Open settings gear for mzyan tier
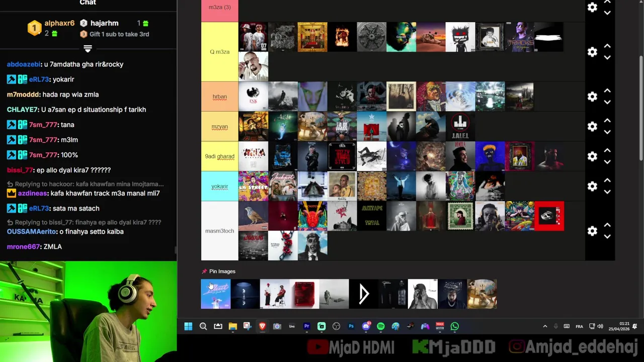Image resolution: width=644 pixels, height=362 pixels. (x=592, y=126)
